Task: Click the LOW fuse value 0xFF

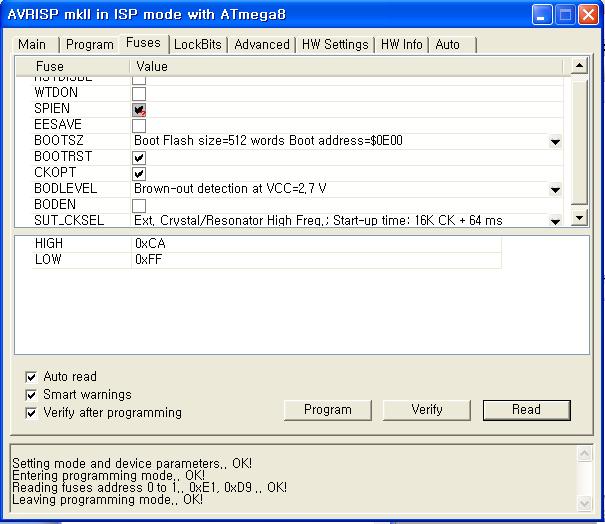Action: [148, 259]
